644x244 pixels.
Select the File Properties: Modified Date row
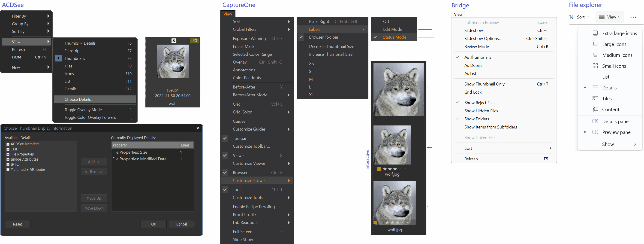coord(152,159)
